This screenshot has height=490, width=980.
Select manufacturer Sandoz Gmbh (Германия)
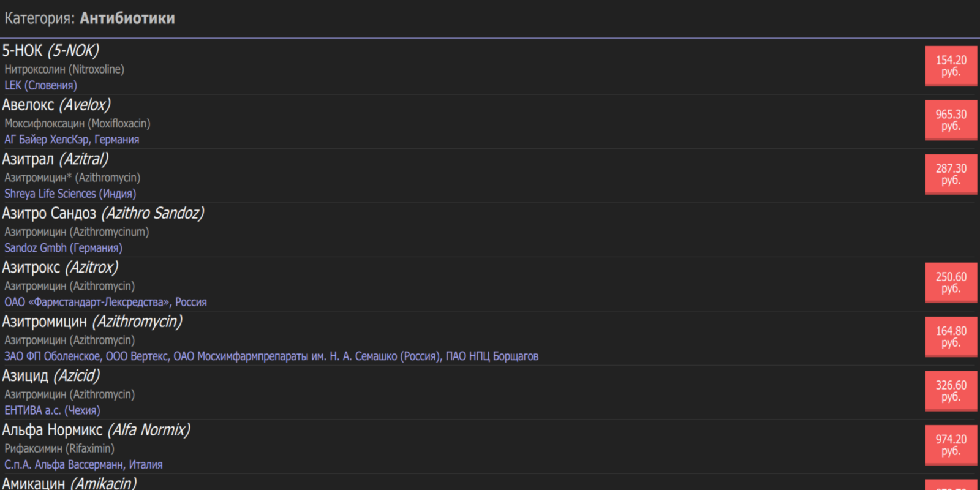click(63, 248)
